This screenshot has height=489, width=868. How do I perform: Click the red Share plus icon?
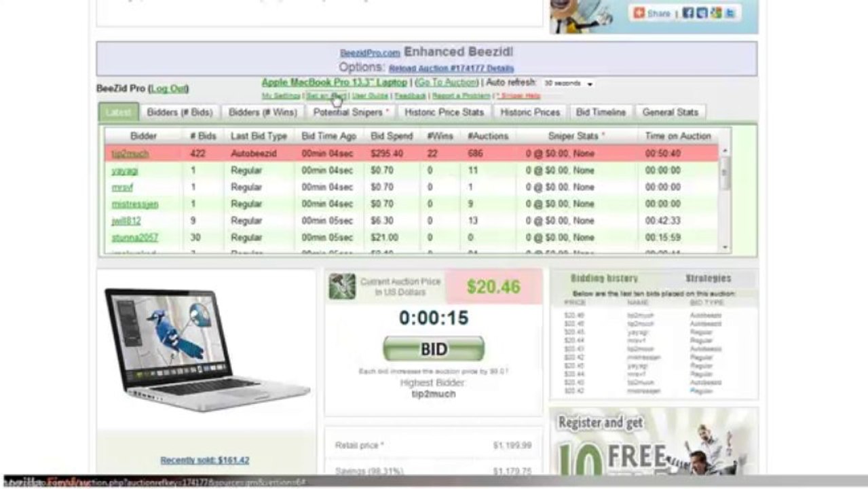(x=639, y=13)
